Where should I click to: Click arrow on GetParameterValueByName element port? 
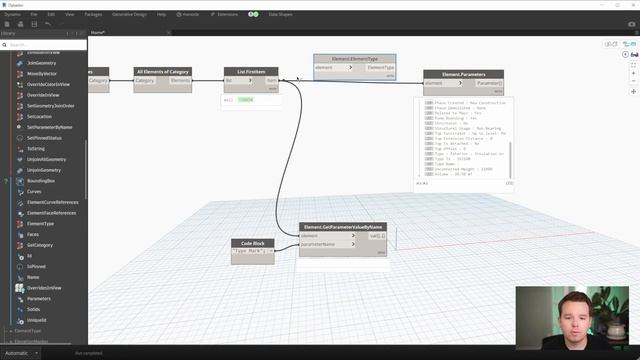tap(353, 236)
